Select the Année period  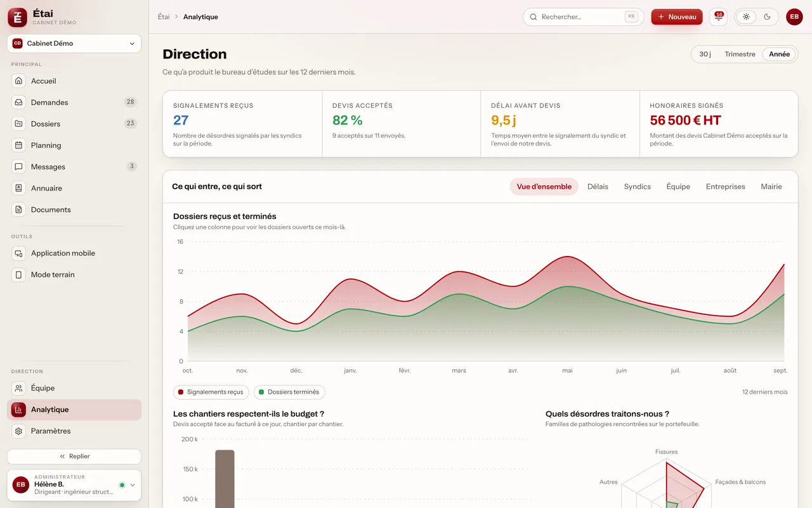coord(779,54)
